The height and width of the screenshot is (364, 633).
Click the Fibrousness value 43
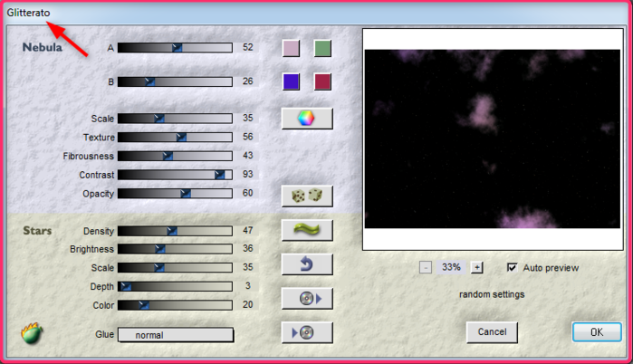(x=248, y=156)
